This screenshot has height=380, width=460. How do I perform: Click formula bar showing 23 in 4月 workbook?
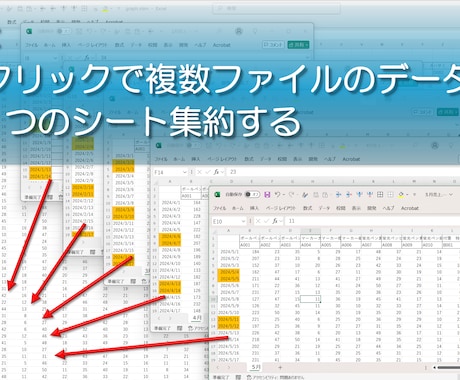coord(343,172)
